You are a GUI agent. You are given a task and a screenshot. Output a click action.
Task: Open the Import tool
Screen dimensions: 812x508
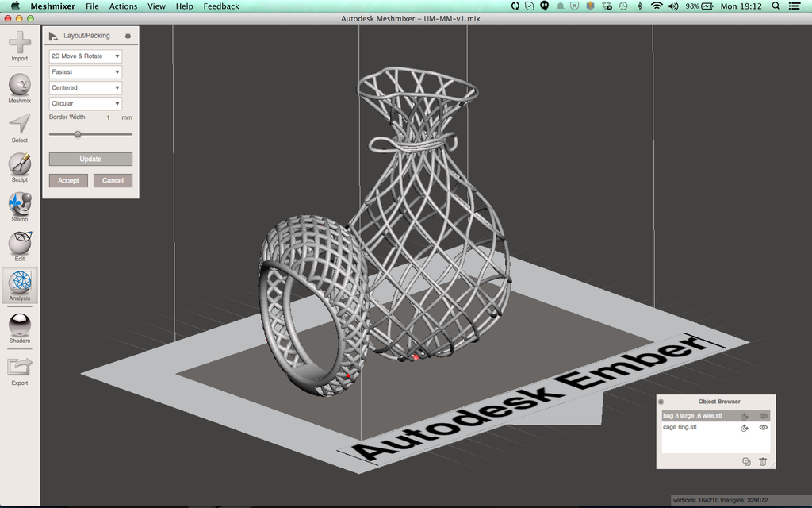tap(20, 46)
